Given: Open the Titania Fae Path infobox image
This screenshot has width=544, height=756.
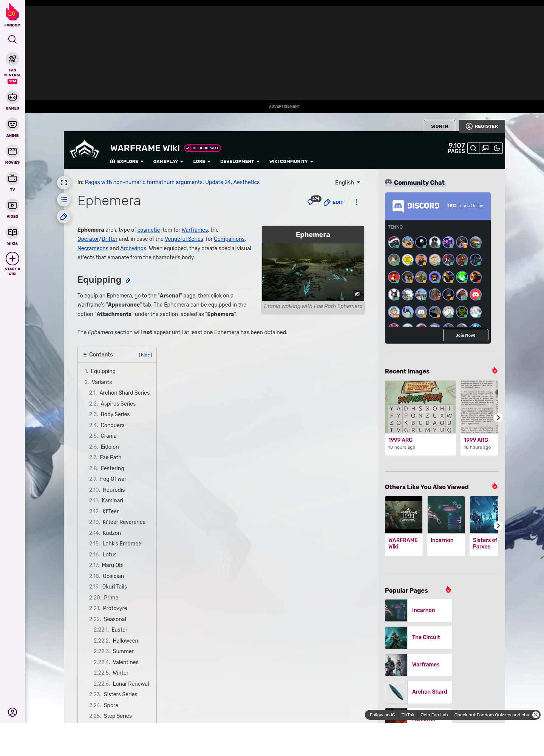Looking at the screenshot, I should [x=313, y=272].
